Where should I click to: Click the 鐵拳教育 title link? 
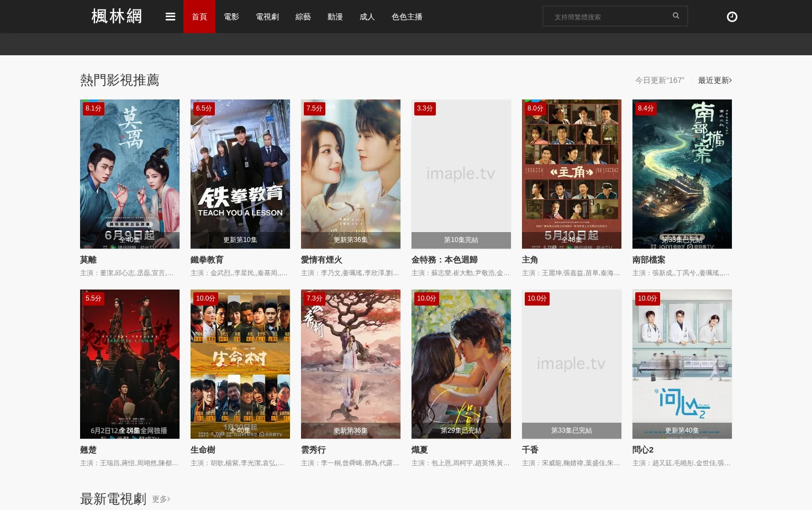(x=207, y=260)
